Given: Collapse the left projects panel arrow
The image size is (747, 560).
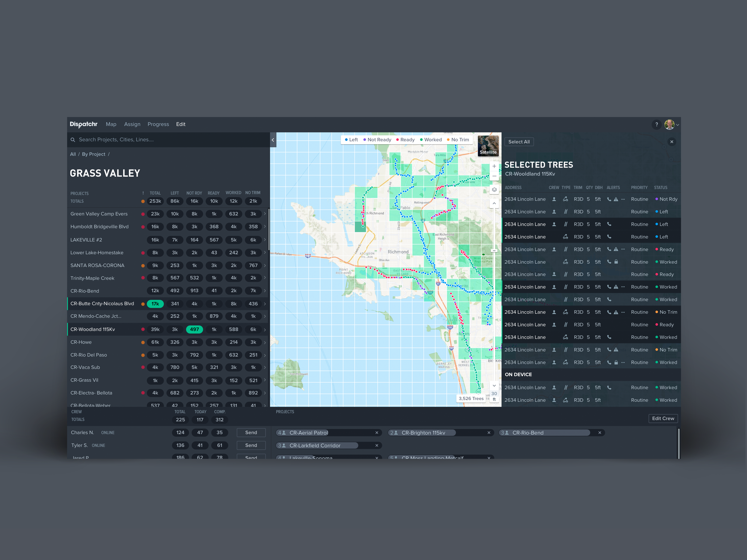Looking at the screenshot, I should (x=273, y=140).
